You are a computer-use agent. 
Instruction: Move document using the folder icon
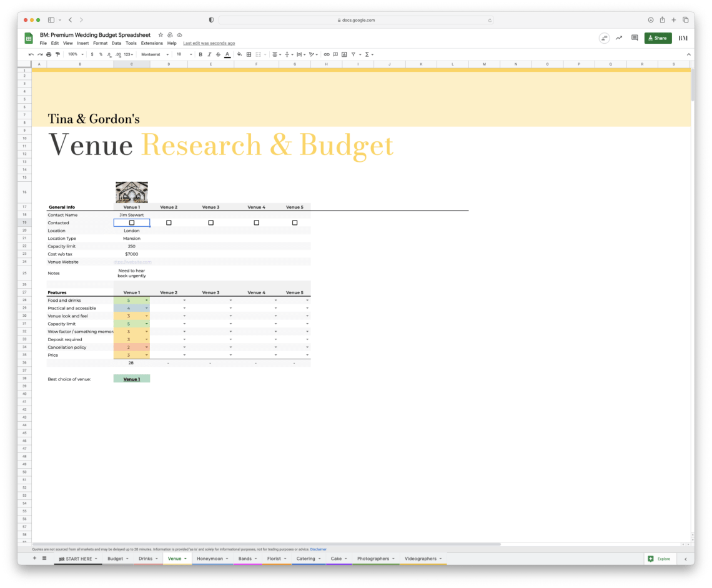pos(170,35)
